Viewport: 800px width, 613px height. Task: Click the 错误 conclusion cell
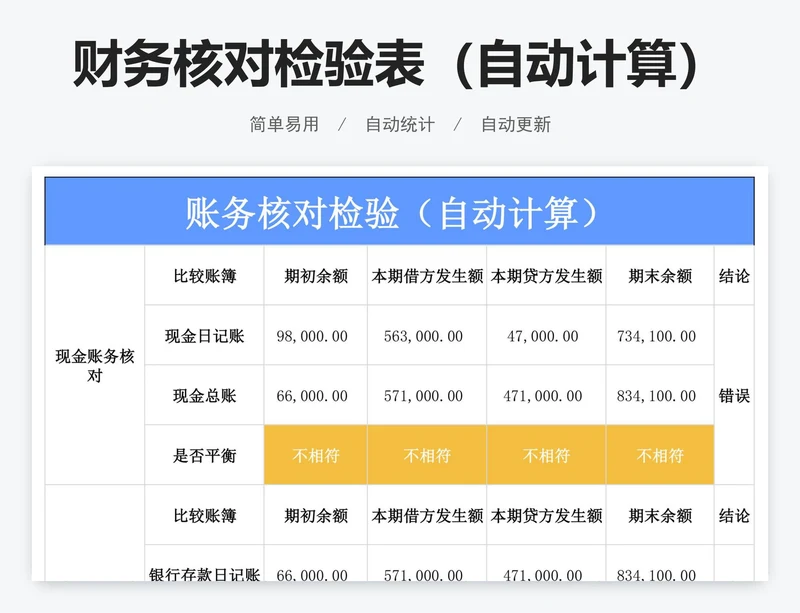[734, 396]
